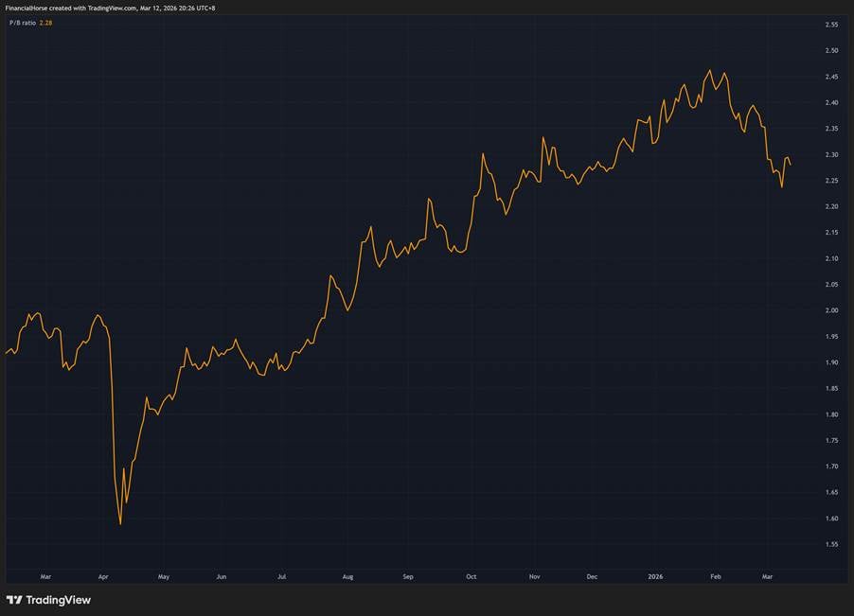The image size is (854, 616).
Task: Click the 2.50 price scale label
Action: [832, 50]
